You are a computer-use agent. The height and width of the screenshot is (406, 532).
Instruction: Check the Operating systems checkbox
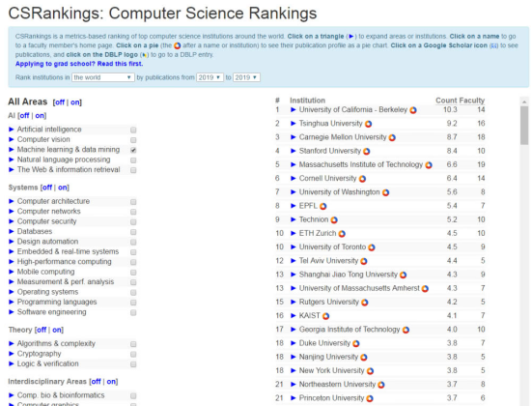133,293
